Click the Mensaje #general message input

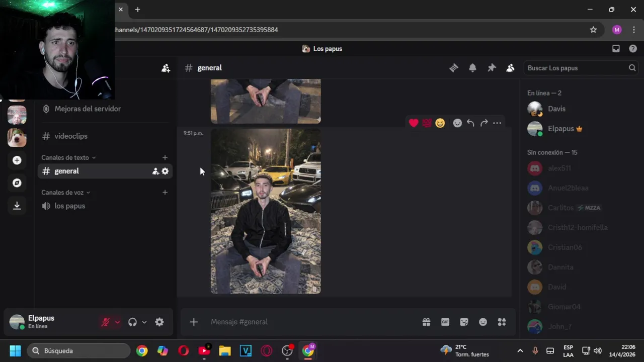312,322
